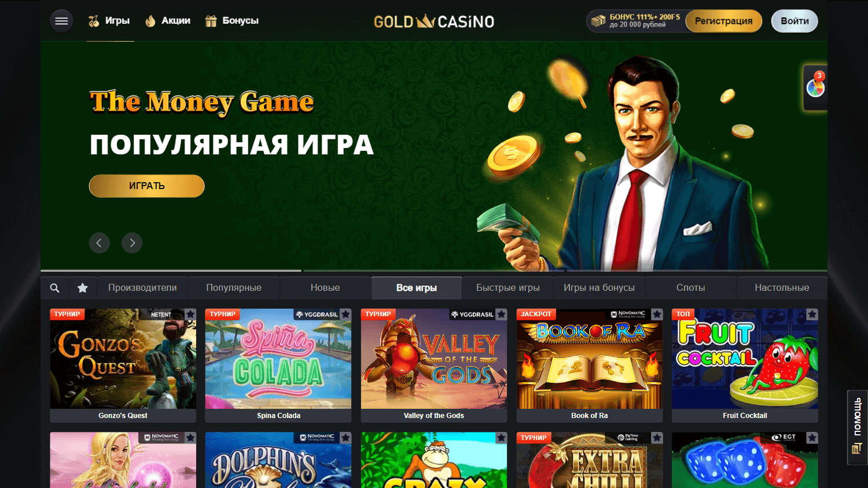Screen dimensions: 868x488
Task: Click the Gold Casino logo
Action: [x=434, y=21]
